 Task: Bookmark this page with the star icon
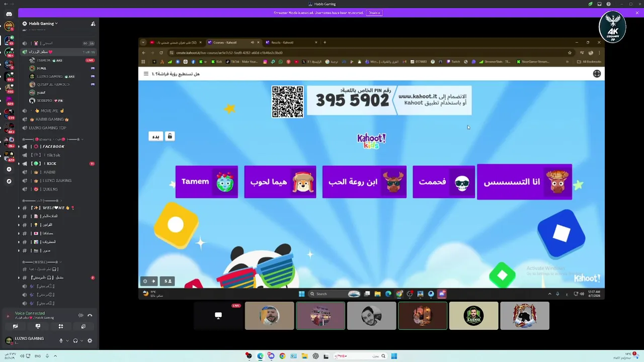[x=570, y=52]
